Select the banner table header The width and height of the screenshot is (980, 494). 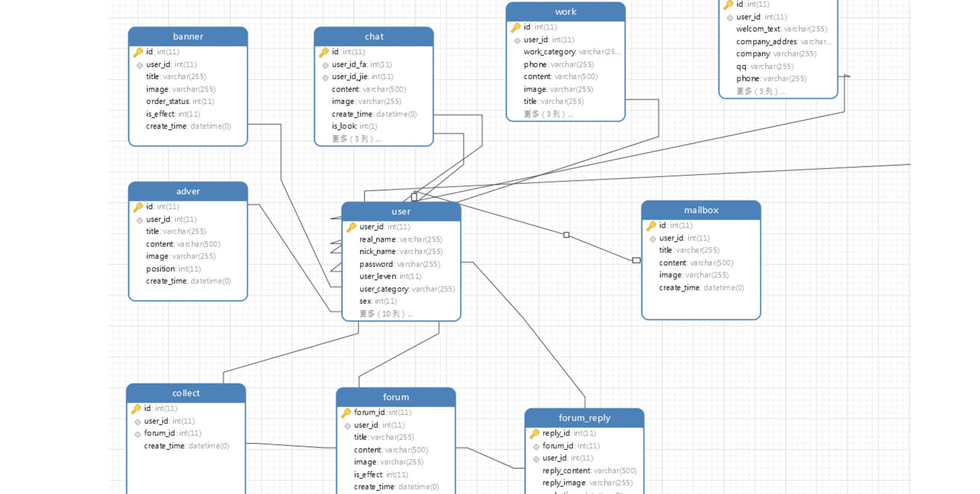pos(188,37)
